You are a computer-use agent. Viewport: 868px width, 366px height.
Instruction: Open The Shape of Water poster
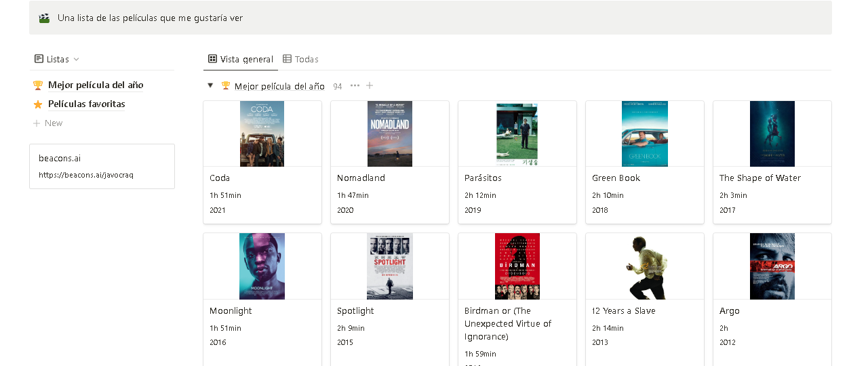point(772,134)
